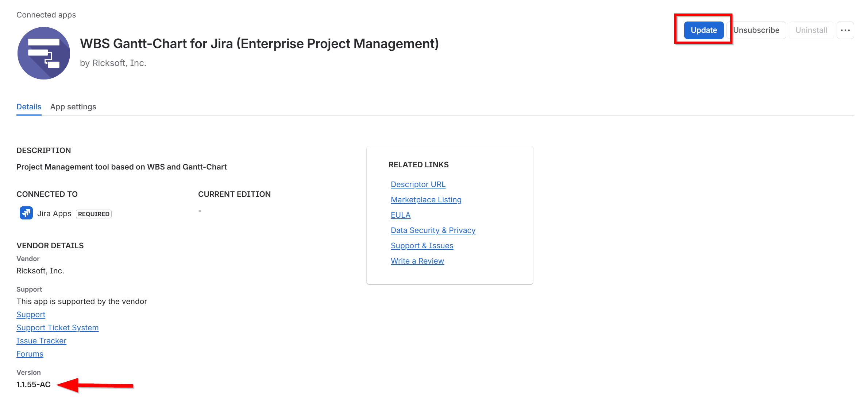The height and width of the screenshot is (397, 868).
Task: Click the Jira Apps label
Action: (x=54, y=214)
